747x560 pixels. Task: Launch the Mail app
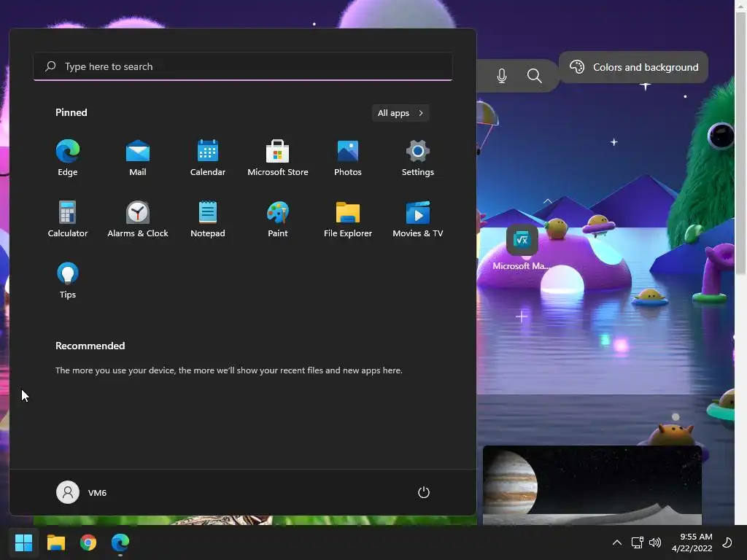pyautogui.click(x=138, y=158)
